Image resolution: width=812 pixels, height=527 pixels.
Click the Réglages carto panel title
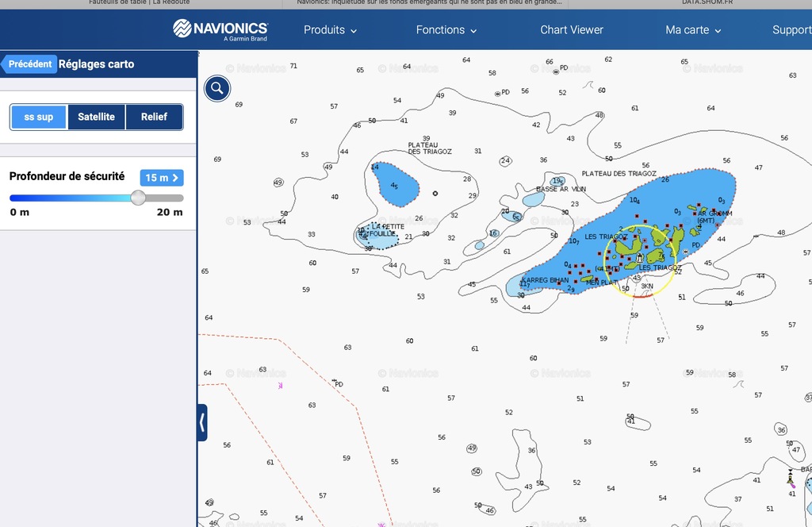click(x=96, y=64)
